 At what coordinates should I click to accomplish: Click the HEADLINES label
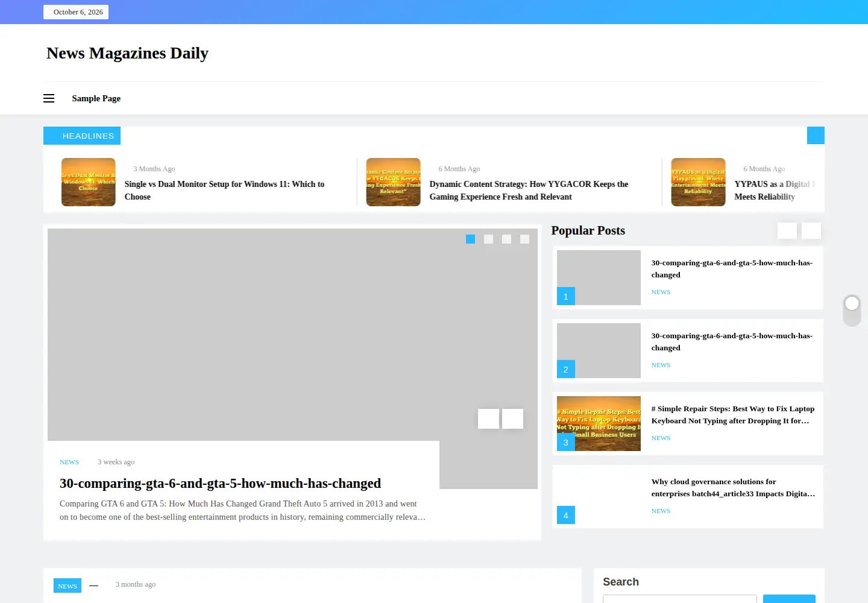click(x=82, y=136)
